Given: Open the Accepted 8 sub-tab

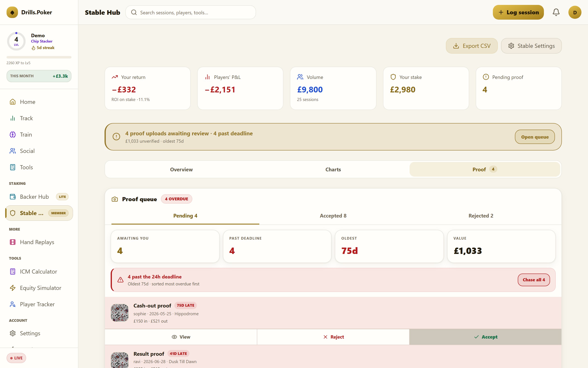Looking at the screenshot, I should [333, 216].
